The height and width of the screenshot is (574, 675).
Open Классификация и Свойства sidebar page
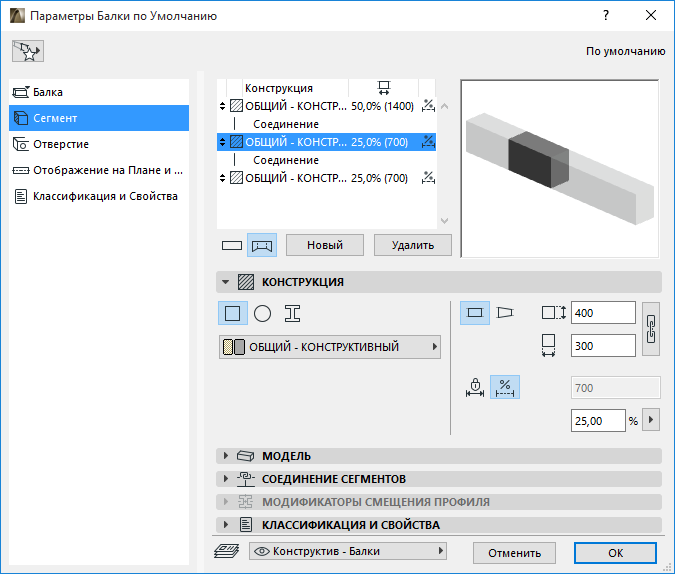99,196
